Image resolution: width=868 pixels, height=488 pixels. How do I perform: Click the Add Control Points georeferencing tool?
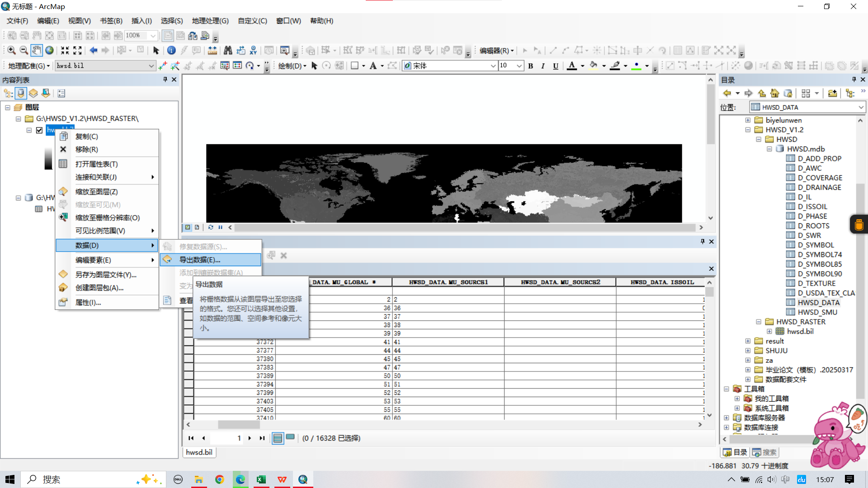[162, 66]
